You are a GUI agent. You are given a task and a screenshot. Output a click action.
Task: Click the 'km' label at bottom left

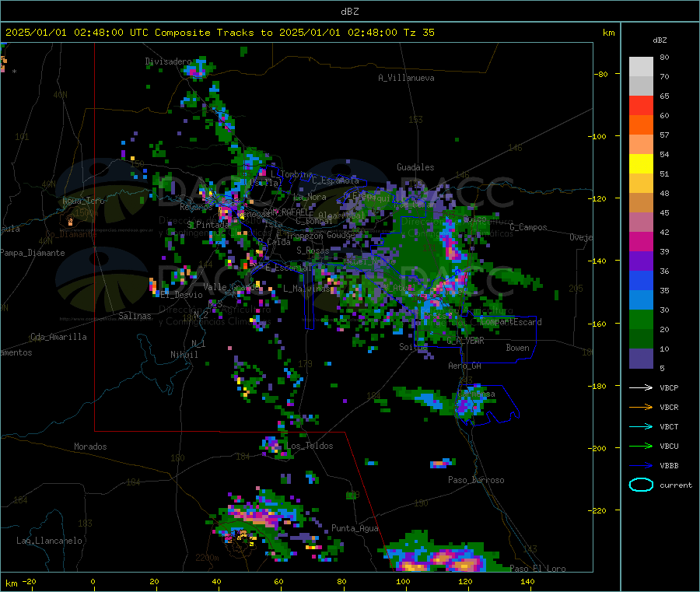click(11, 583)
